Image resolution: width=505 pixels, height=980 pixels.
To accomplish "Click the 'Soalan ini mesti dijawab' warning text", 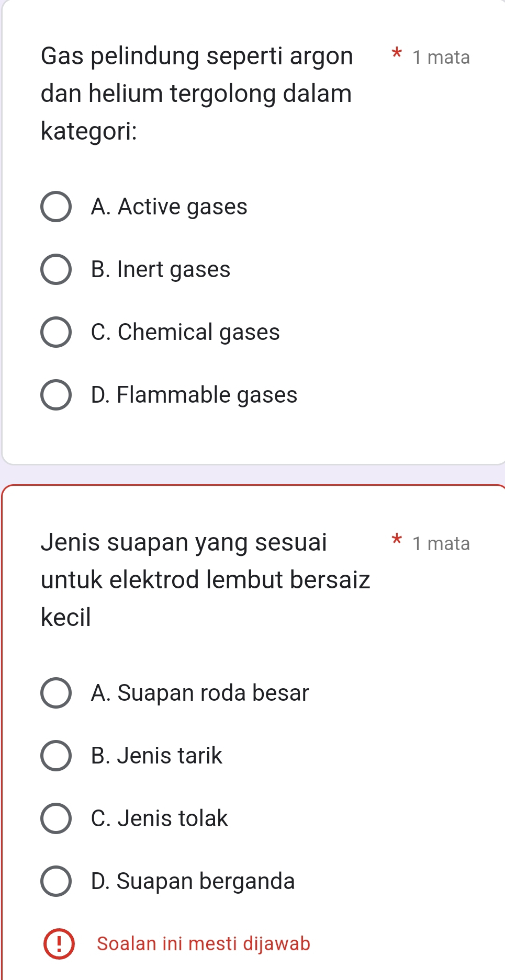I will [204, 944].
